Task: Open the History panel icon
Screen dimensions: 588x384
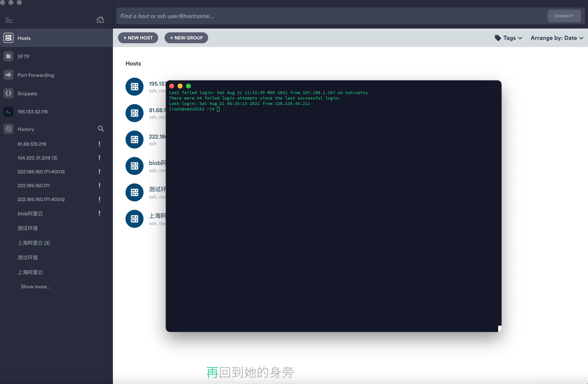Action: click(x=9, y=129)
